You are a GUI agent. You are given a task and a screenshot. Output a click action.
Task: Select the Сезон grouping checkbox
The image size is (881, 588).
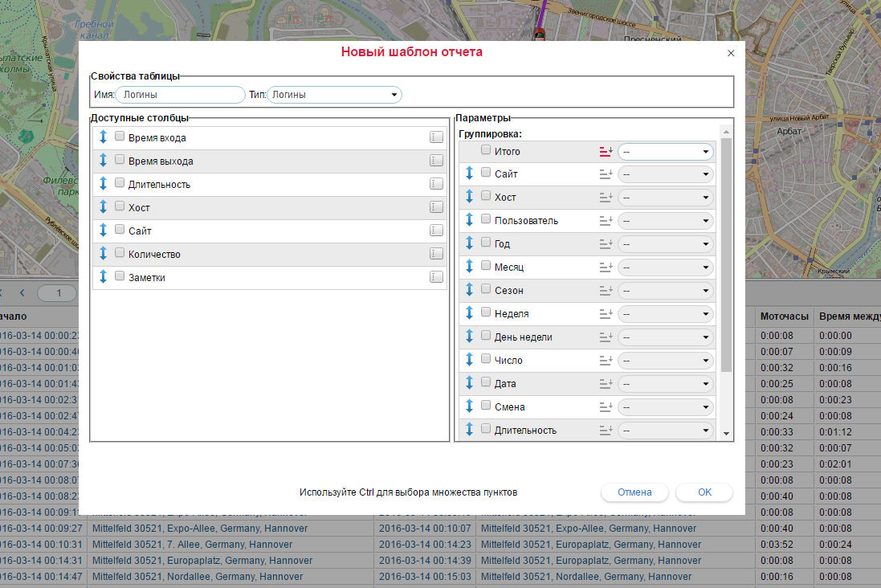pos(486,290)
